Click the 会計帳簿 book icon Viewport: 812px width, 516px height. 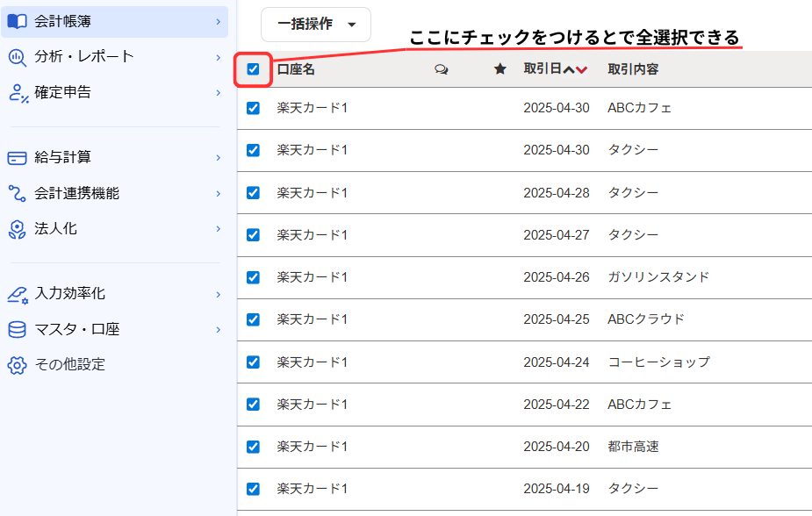[17, 21]
